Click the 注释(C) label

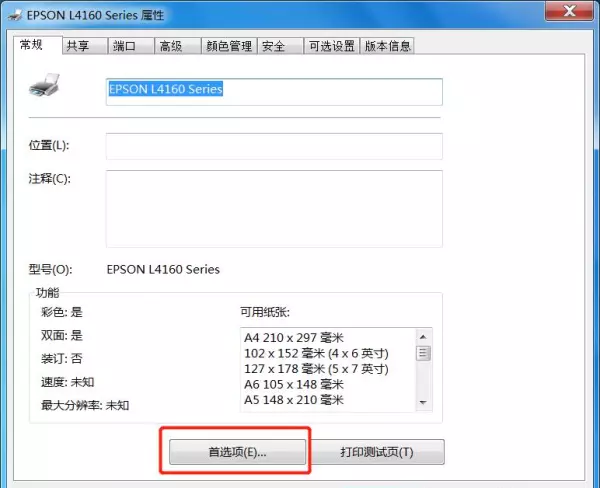pos(50,179)
